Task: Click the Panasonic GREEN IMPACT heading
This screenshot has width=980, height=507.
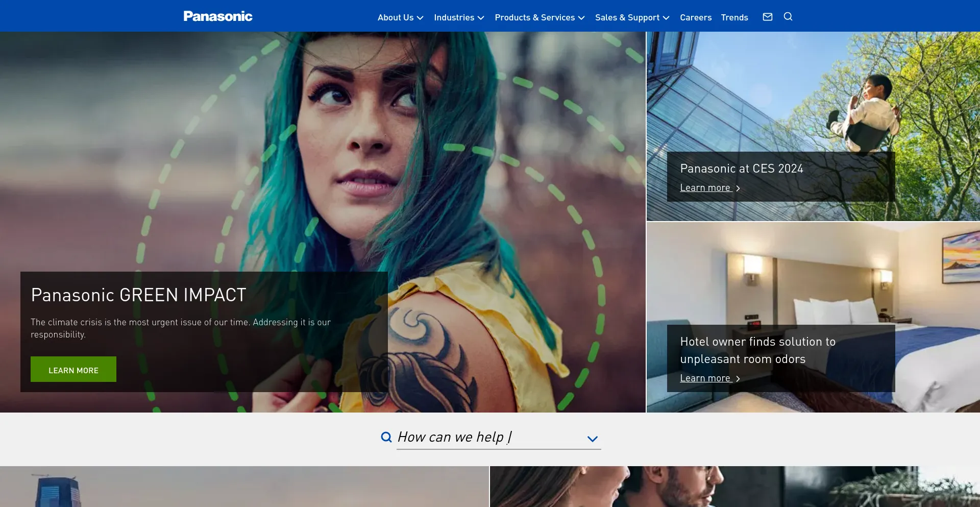Action: pos(138,295)
